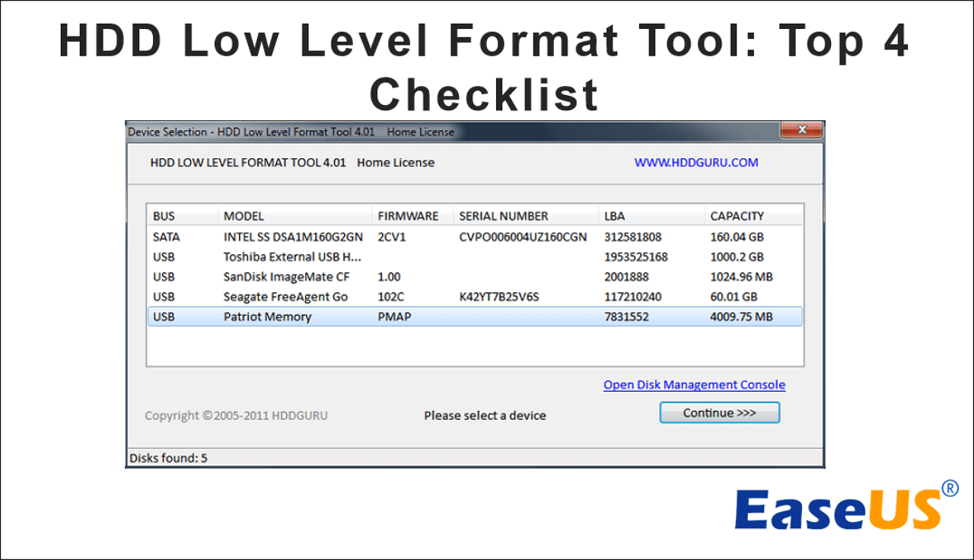Screen dimensions: 974x560
Task: Click serial number K42YT7B25V6S
Action: click(x=498, y=297)
